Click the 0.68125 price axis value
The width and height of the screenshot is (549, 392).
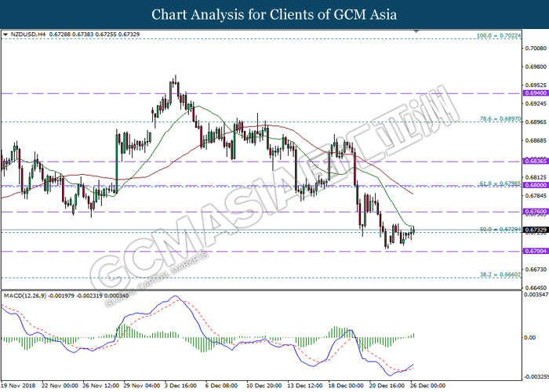[536, 177]
